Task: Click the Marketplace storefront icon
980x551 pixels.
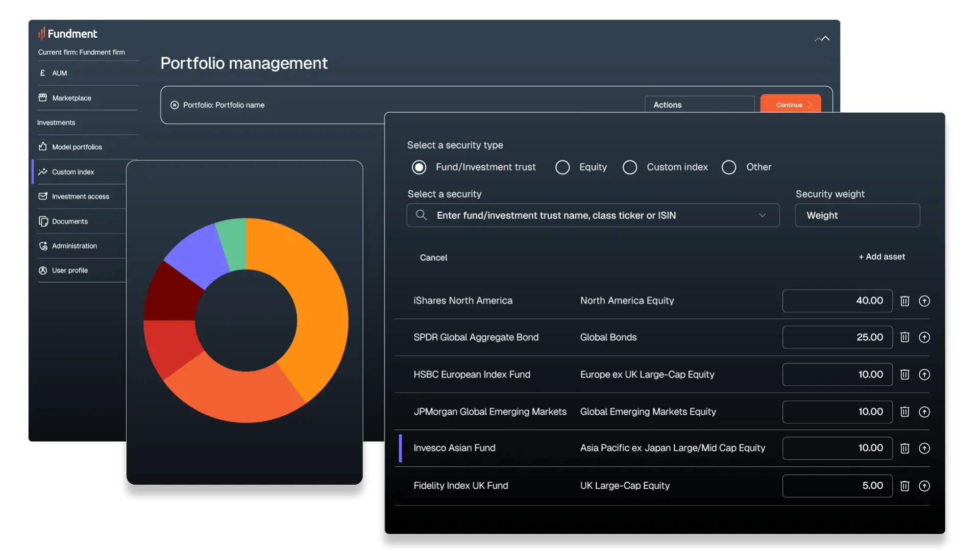Action: [x=43, y=97]
